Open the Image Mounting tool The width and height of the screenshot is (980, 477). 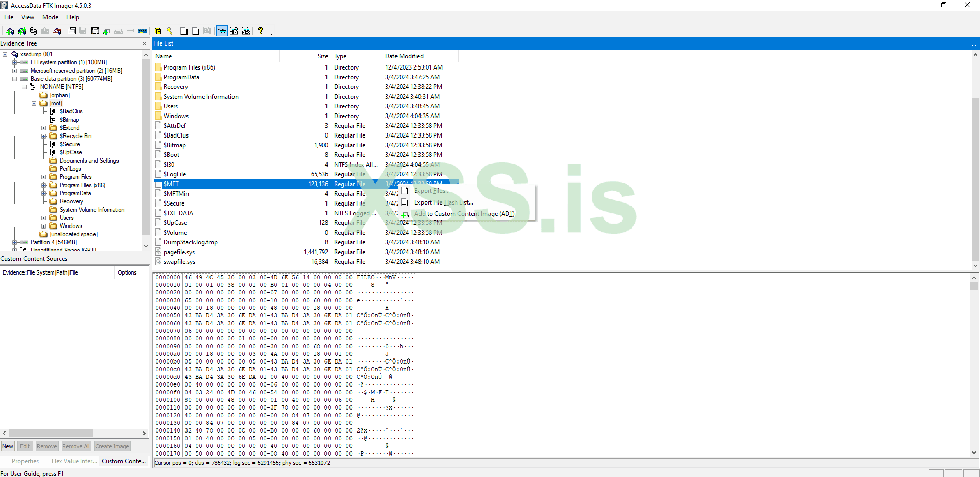pyautogui.click(x=33, y=31)
